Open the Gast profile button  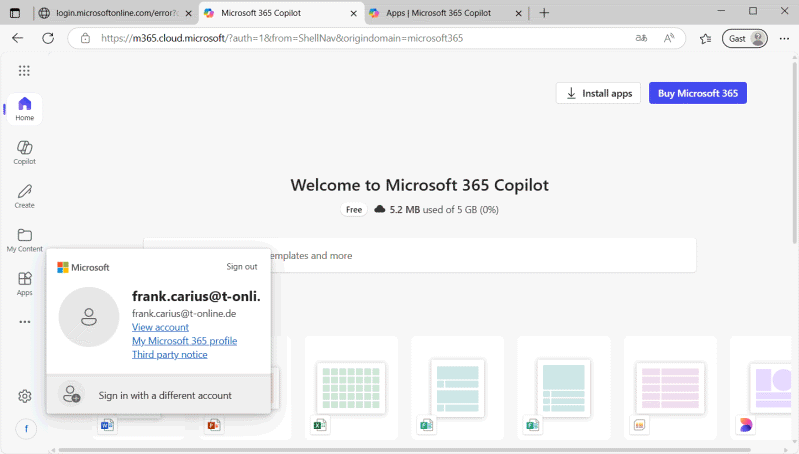[x=744, y=39]
